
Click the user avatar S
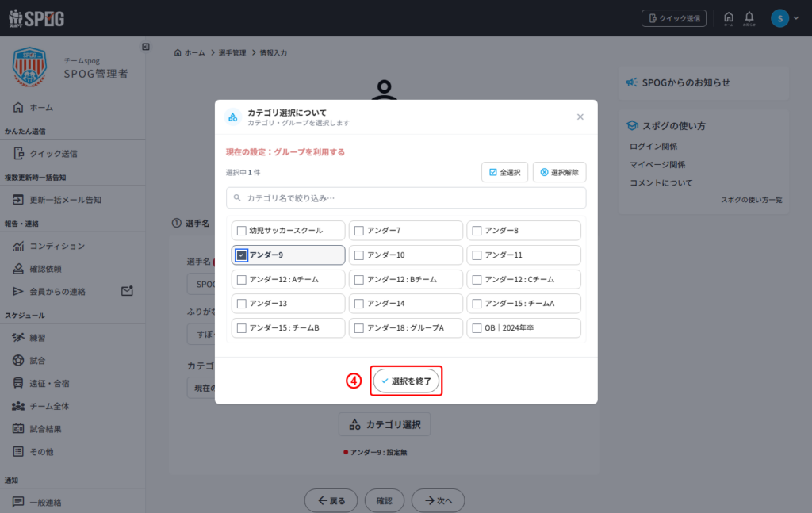779,18
